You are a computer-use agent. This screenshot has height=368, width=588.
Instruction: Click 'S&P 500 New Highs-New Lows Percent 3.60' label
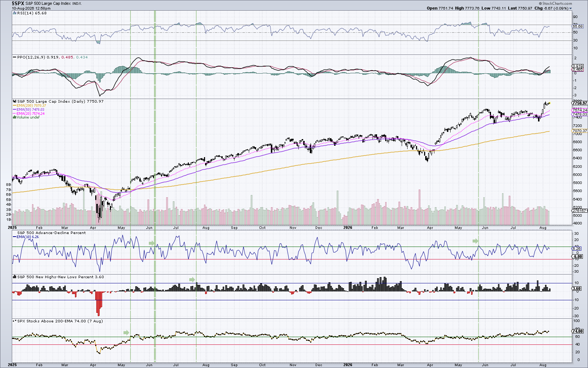[x=61, y=277]
